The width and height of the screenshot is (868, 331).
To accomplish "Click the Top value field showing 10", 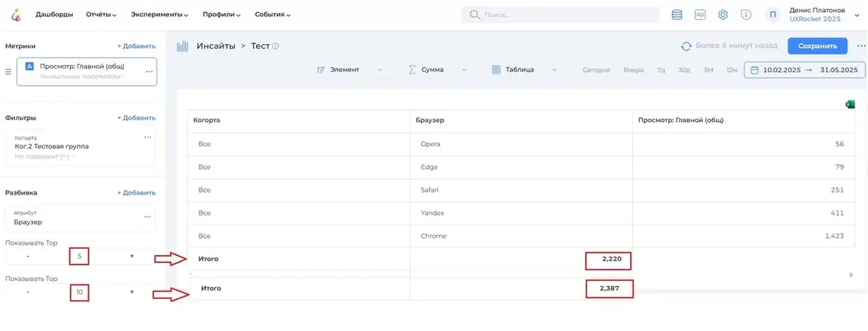I will pyautogui.click(x=79, y=292).
